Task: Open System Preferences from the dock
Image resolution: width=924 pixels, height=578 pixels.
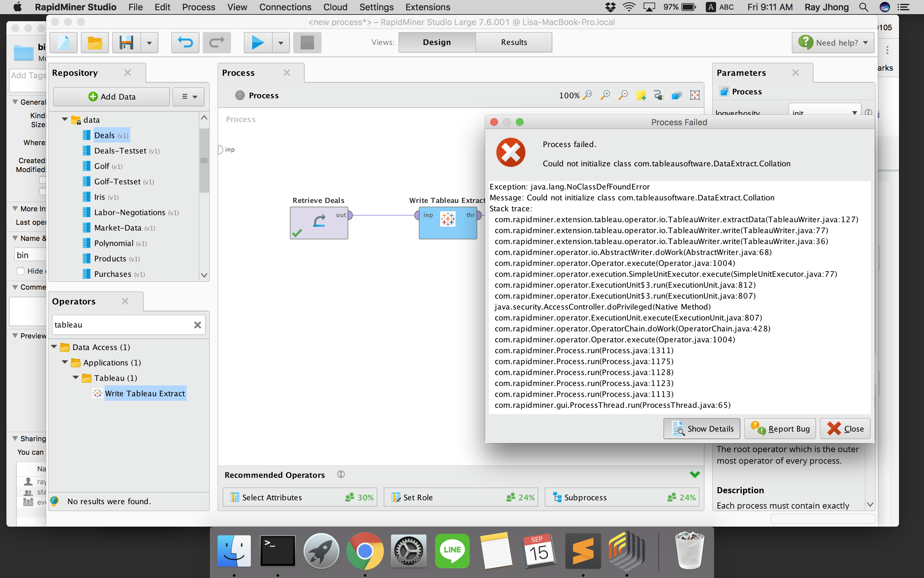Action: (x=408, y=551)
